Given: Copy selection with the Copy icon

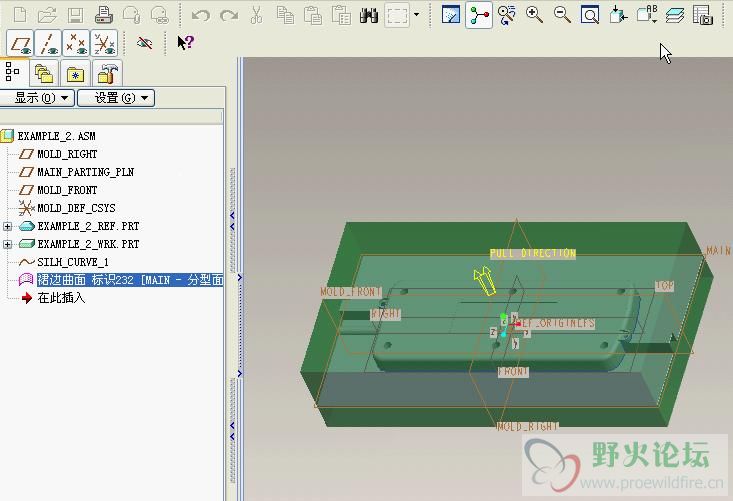Looking at the screenshot, I should (285, 15).
